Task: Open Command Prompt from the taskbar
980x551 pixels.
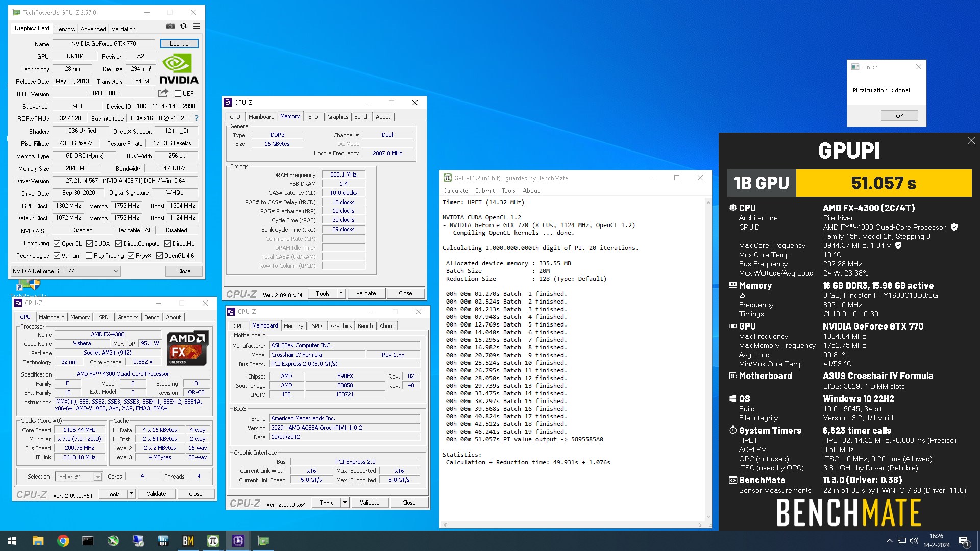Action: click(x=88, y=541)
